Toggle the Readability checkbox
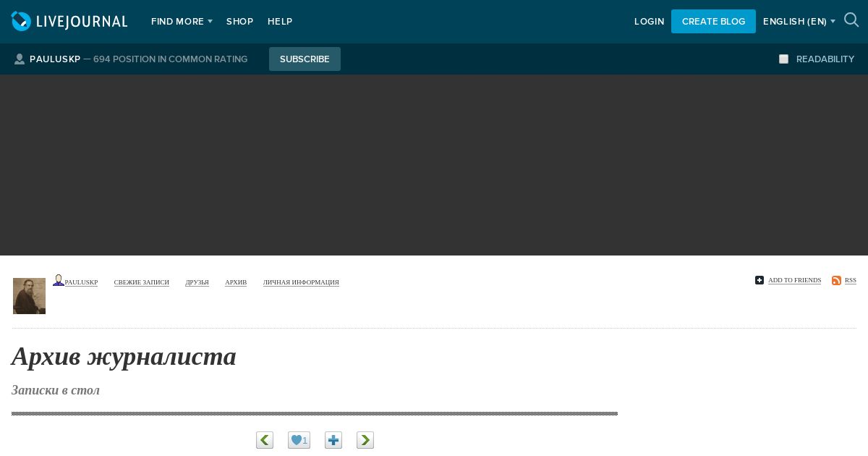Viewport: 868px width, 456px height. coord(783,59)
